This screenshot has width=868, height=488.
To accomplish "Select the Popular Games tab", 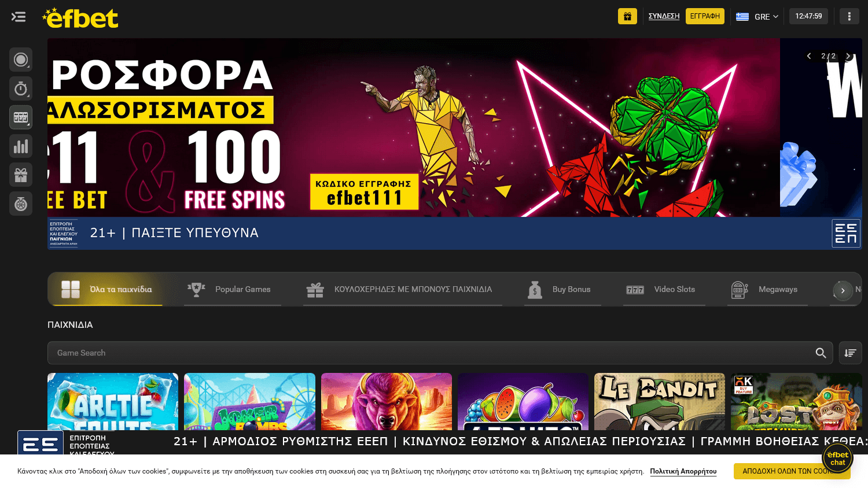I will pos(233,289).
